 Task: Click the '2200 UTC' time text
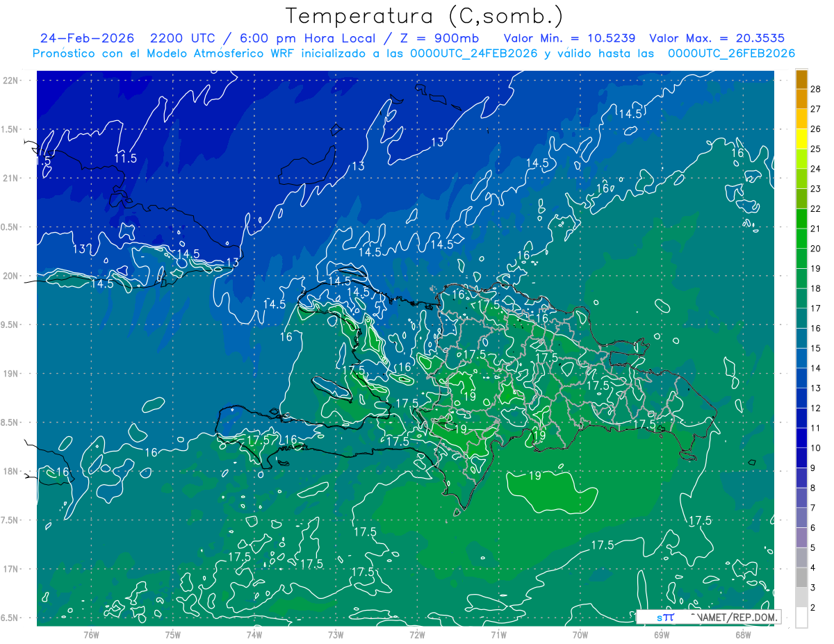[x=183, y=38]
